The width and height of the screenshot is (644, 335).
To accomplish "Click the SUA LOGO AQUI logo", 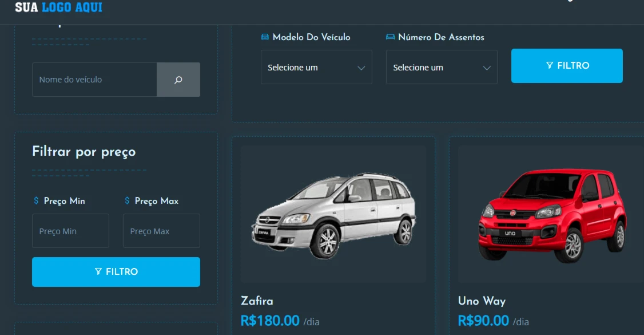I will click(x=59, y=7).
